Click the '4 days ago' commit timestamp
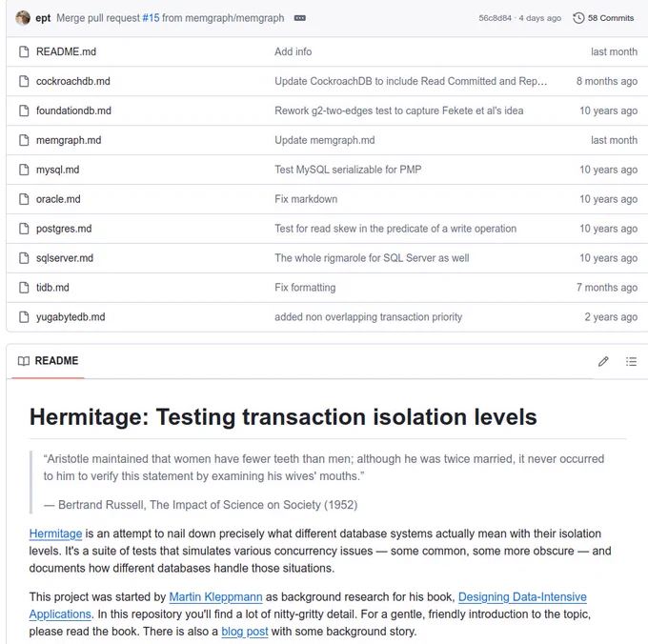This screenshot has width=648, height=644. [x=540, y=18]
